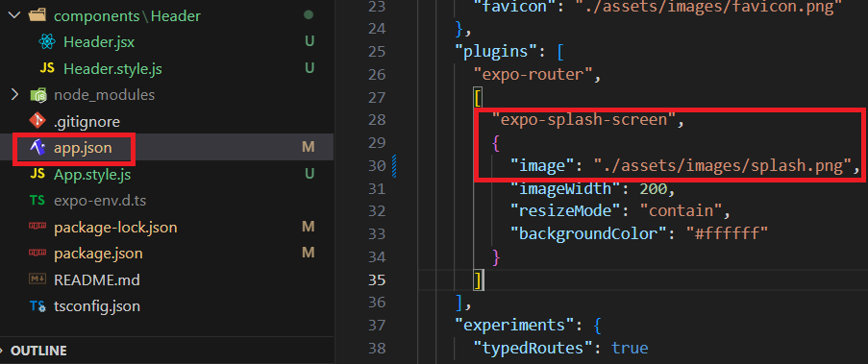868x364 pixels.
Task: Click line number 35 in the gutter
Action: [377, 279]
